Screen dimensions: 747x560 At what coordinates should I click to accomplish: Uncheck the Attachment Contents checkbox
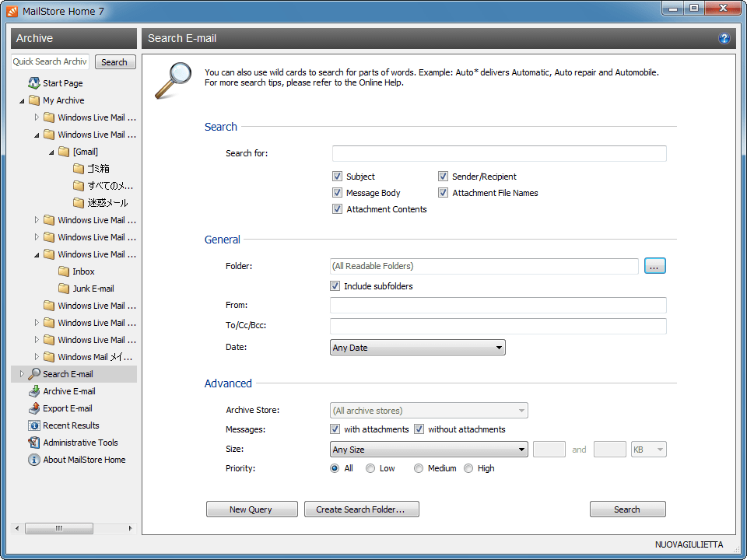(337, 208)
